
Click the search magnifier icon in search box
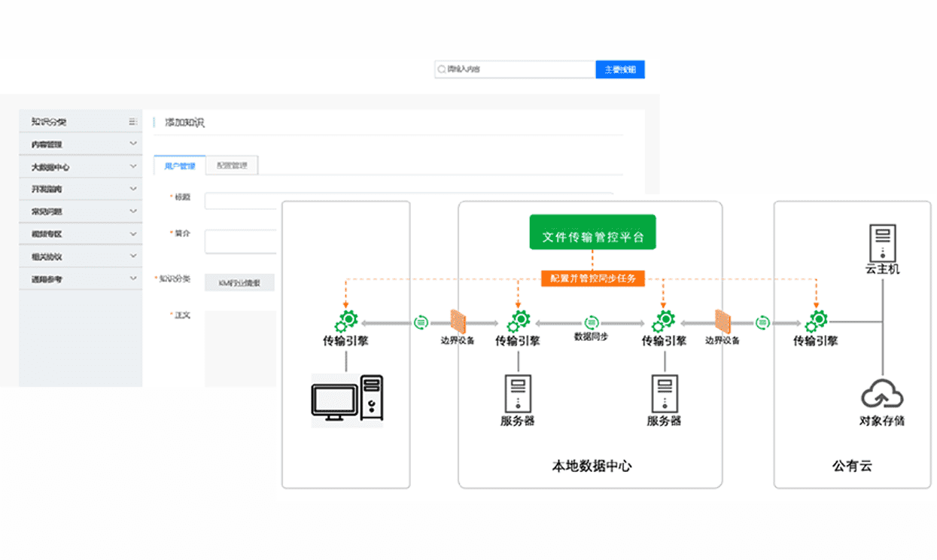pyautogui.click(x=442, y=69)
